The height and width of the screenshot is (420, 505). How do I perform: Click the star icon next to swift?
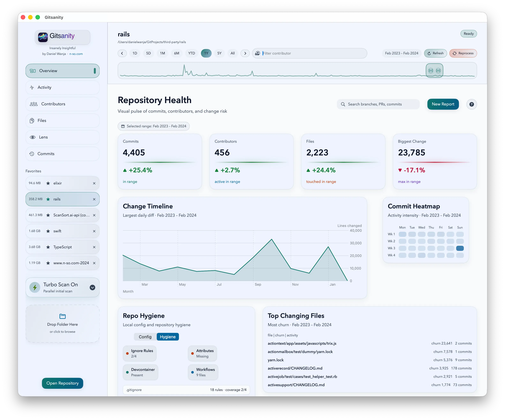click(x=48, y=231)
